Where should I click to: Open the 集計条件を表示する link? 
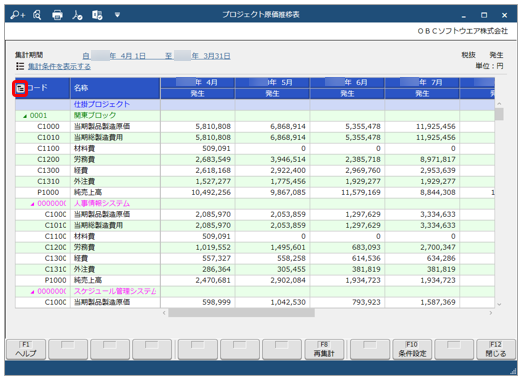click(59, 67)
